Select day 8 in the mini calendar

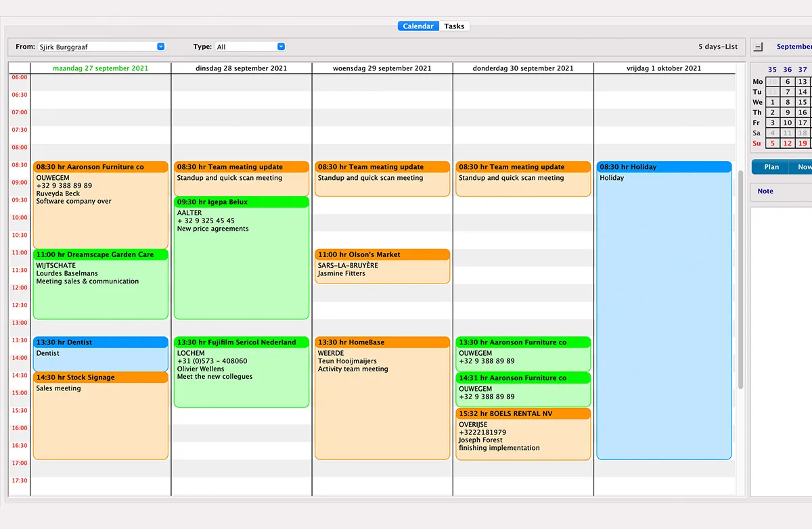coord(788,103)
